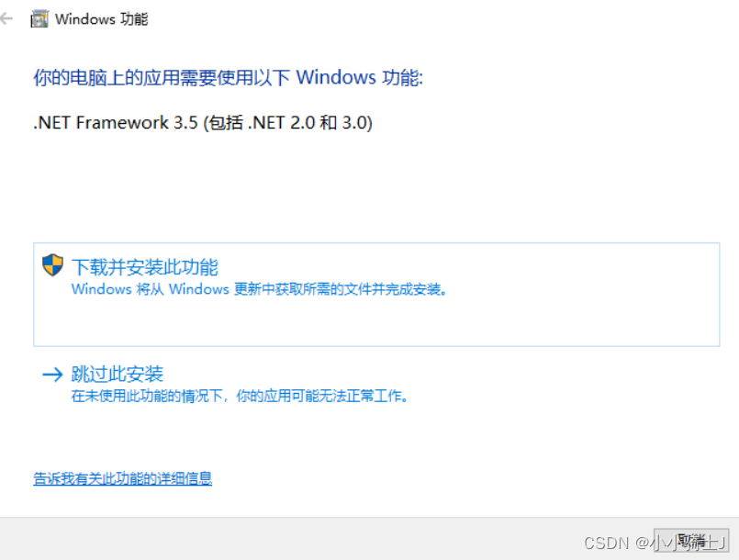Click the CSDN watermark text in footer

655,543
